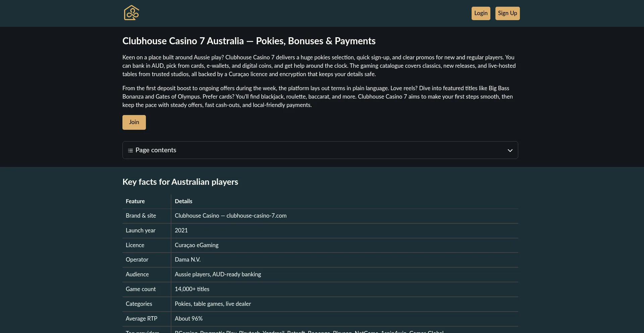Click the paragraph starting Keen on a place
644x333 pixels.
tap(319, 66)
